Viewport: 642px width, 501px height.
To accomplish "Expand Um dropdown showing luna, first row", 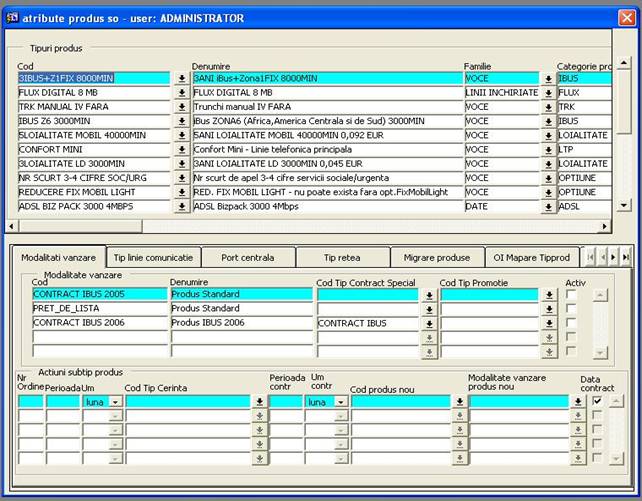I will (x=115, y=402).
